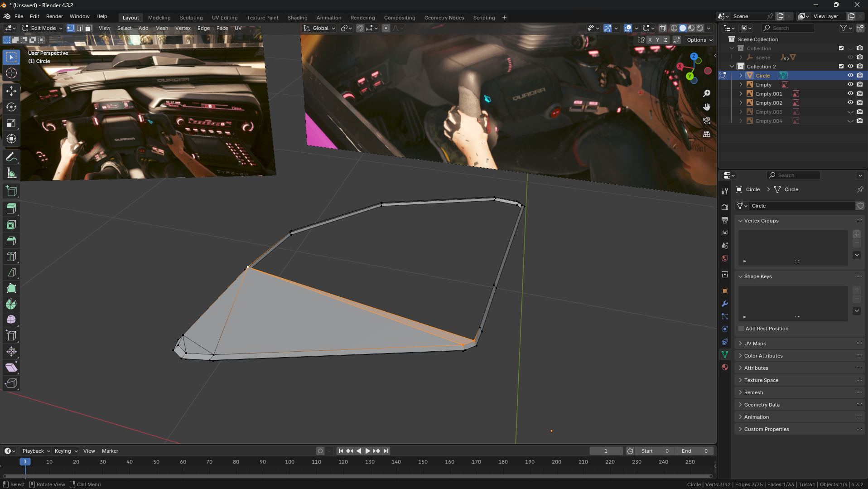Toggle X-ray display in viewport header
This screenshot has height=489, width=868.
pyautogui.click(x=662, y=28)
